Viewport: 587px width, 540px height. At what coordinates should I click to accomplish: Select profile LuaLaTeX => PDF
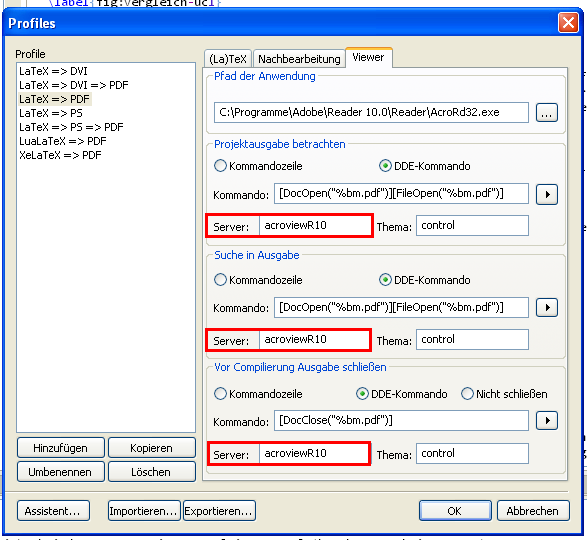pyautogui.click(x=63, y=141)
